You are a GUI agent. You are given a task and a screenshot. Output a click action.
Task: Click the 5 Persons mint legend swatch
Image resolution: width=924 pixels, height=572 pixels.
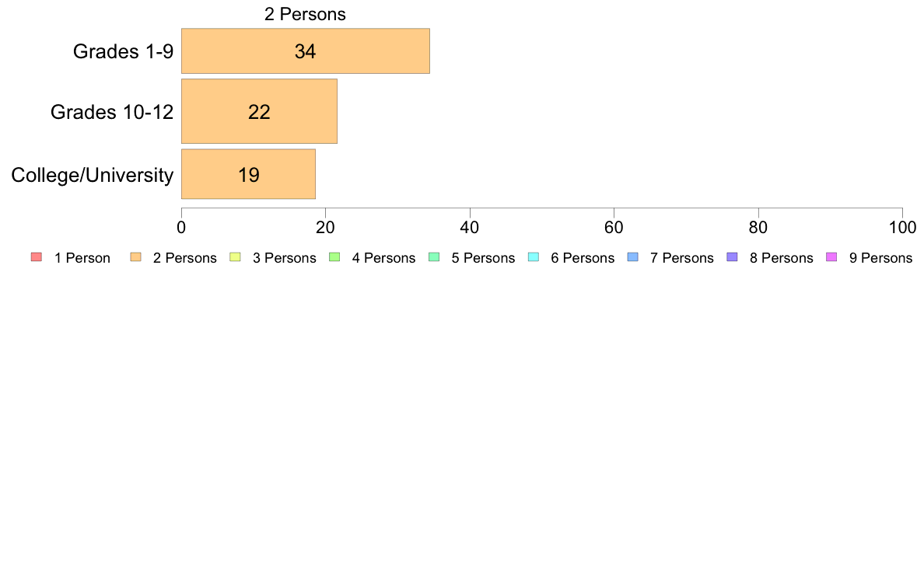pyautogui.click(x=434, y=256)
